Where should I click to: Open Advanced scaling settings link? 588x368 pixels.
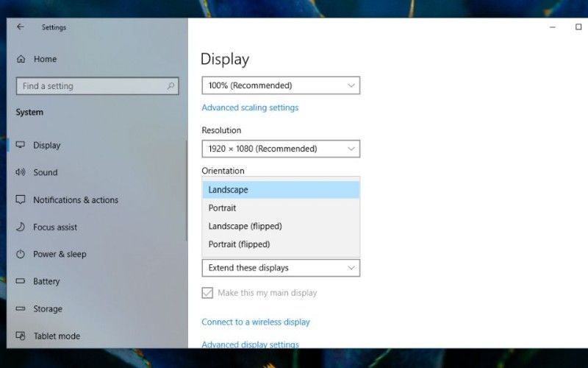(250, 107)
